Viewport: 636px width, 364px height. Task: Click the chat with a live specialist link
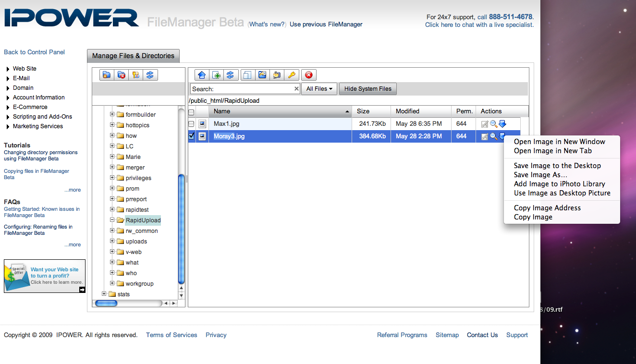479,25
